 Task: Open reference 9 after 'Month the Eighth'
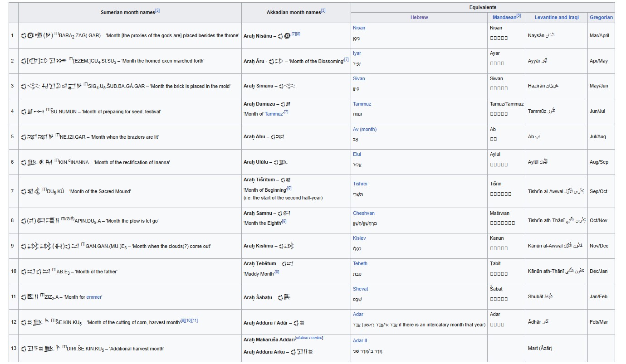coord(284,221)
